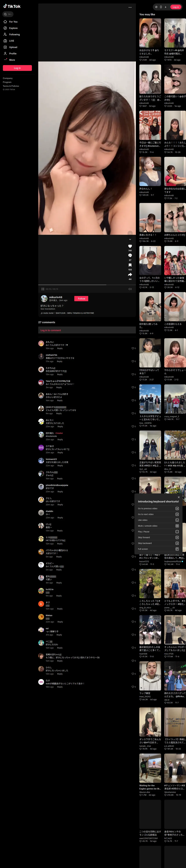Click the video progress bar

coord(87,285)
